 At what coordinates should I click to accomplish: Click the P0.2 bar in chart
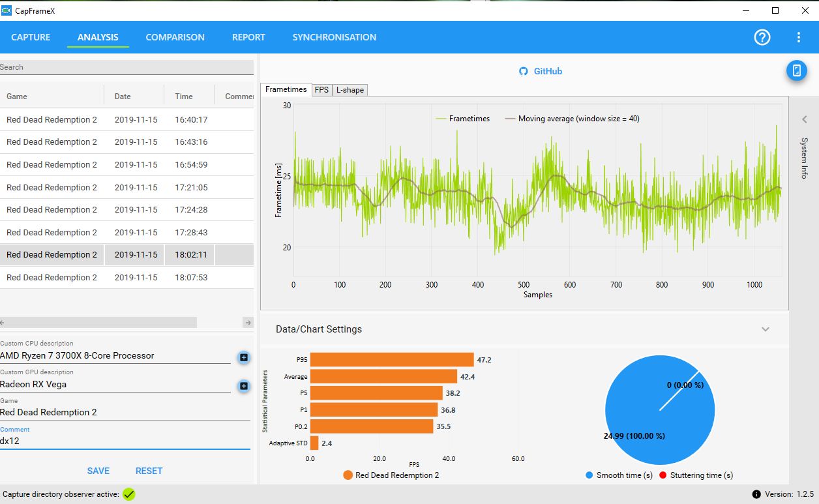click(x=372, y=426)
